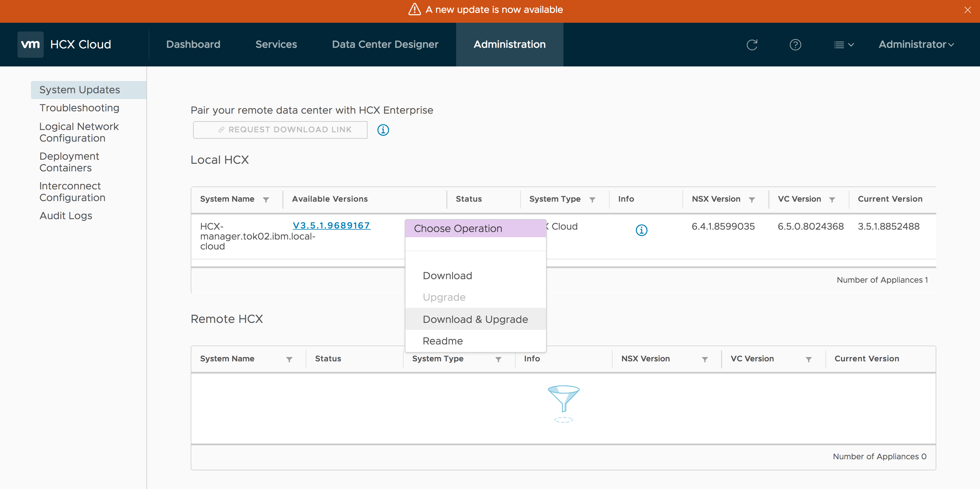Viewport: 980px width, 489px height.
Task: Expand the Administrator user dropdown
Action: 916,45
